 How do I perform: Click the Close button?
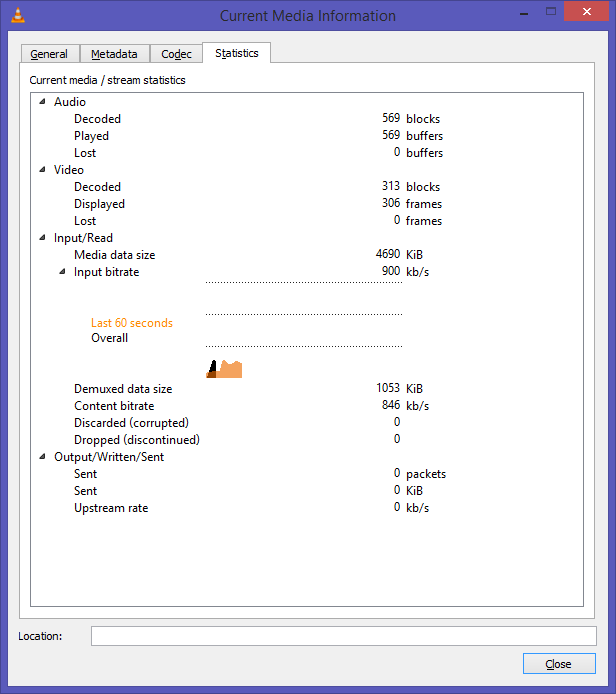pos(559,664)
